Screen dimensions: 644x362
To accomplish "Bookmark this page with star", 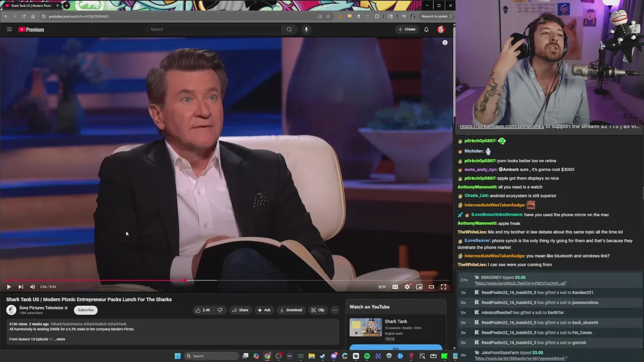I will pyautogui.click(x=328, y=16).
